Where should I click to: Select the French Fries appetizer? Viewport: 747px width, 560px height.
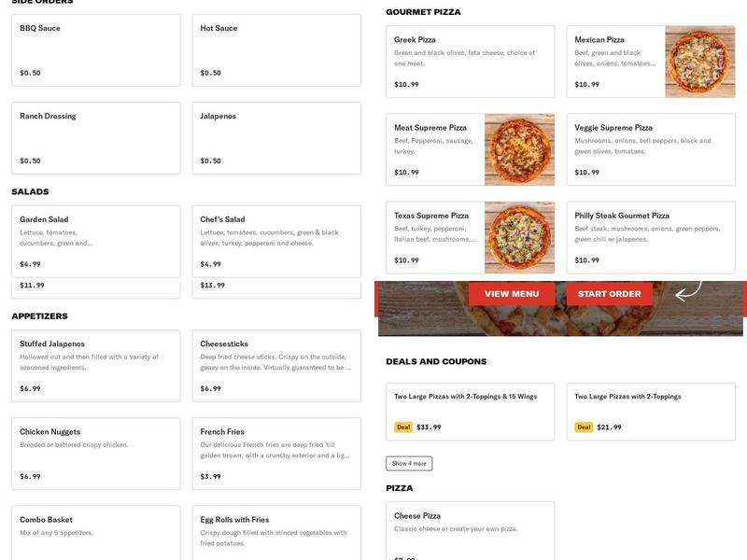tap(275, 454)
